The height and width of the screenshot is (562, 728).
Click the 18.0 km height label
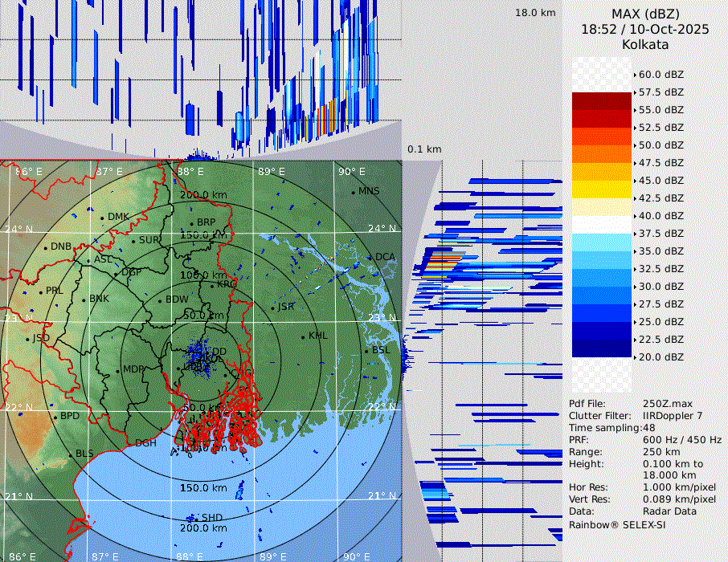[535, 13]
